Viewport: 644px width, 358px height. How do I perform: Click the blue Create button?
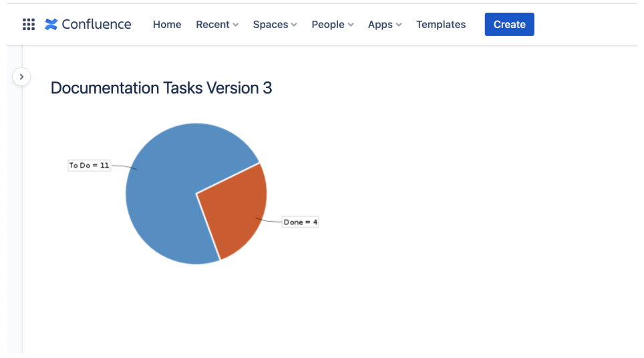(509, 24)
